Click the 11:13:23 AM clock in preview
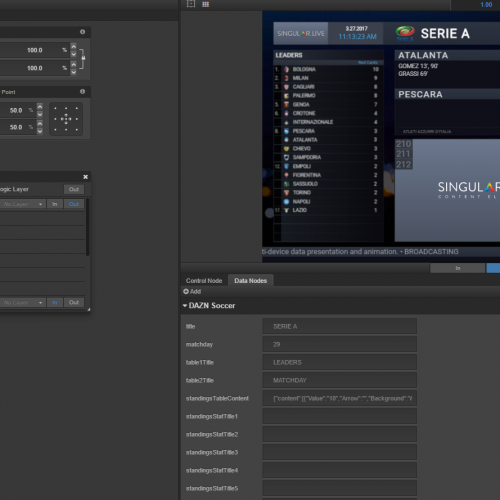The width and height of the screenshot is (500, 500). tap(358, 37)
